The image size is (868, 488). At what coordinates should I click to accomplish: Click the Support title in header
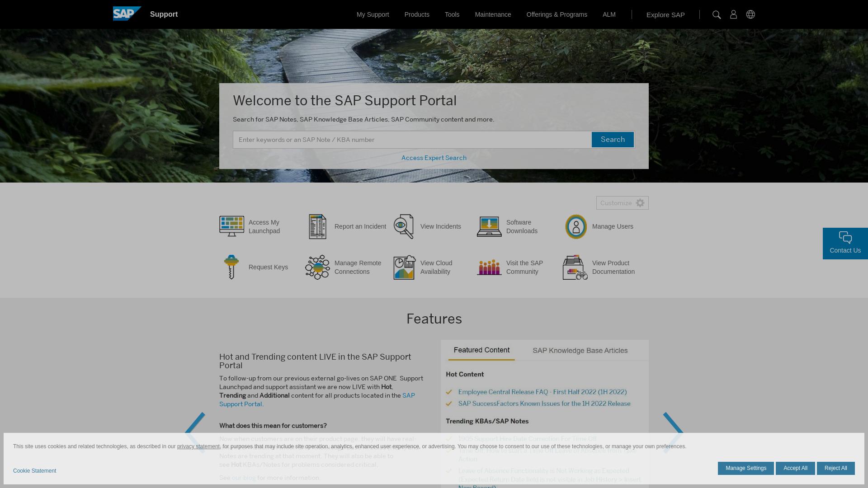click(164, 14)
